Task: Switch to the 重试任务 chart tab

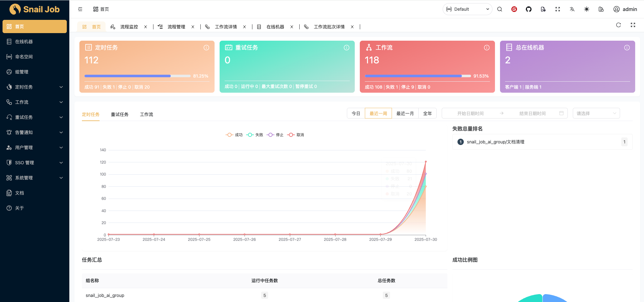Action: point(120,114)
